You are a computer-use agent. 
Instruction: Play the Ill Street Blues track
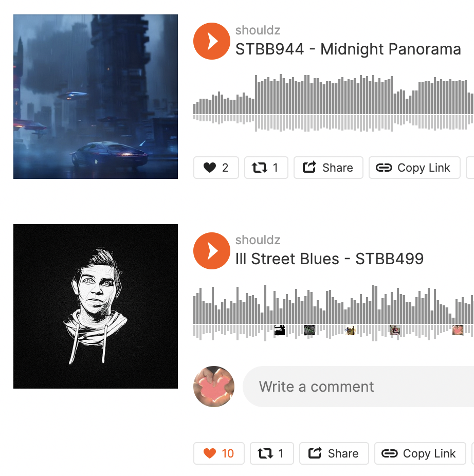click(x=212, y=251)
